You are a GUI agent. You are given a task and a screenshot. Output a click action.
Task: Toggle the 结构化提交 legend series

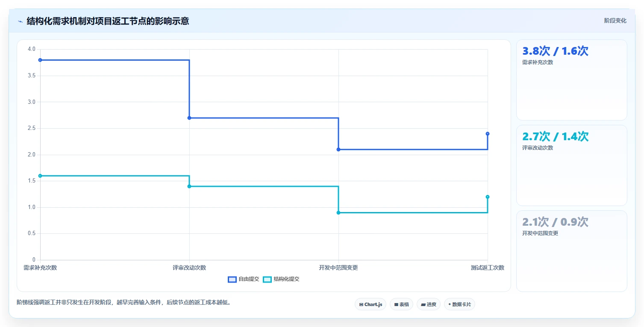click(281, 279)
